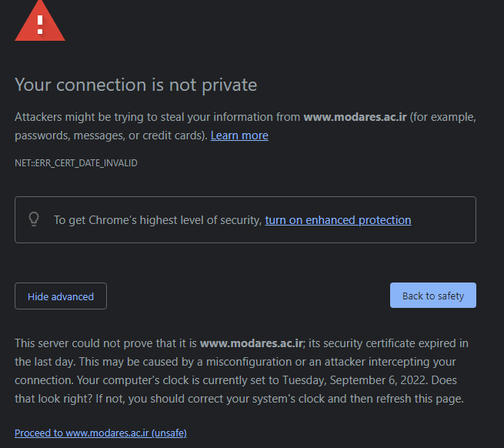Click the "Your connection is not private" heading
This screenshot has width=504, height=448.
click(135, 85)
